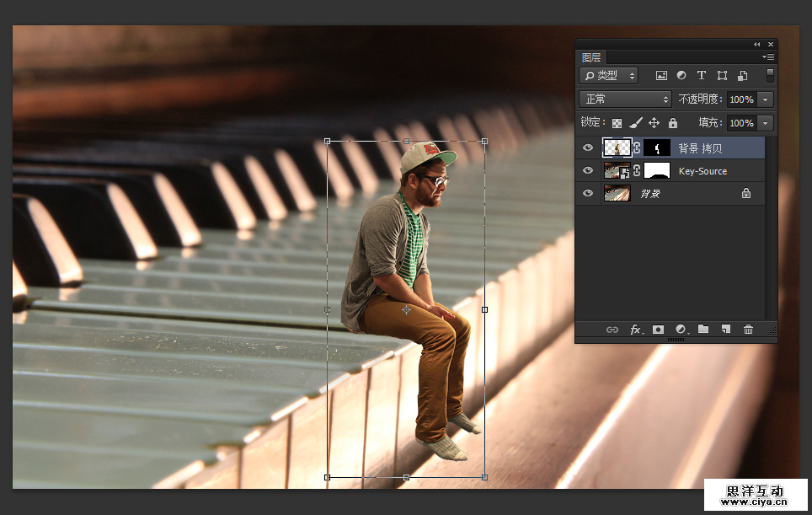Click the pixel layer filter icon
The height and width of the screenshot is (515, 812).
661,76
